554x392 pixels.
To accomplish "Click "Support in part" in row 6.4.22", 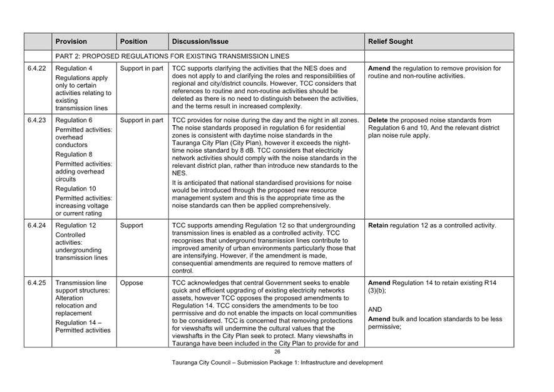I will [x=141, y=68].
